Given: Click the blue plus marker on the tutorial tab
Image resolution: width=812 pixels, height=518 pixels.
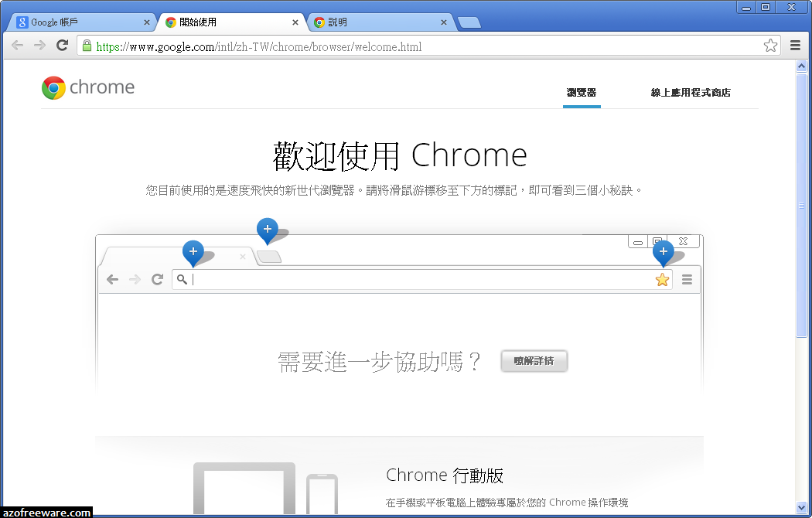Looking at the screenshot, I should pos(193,253).
